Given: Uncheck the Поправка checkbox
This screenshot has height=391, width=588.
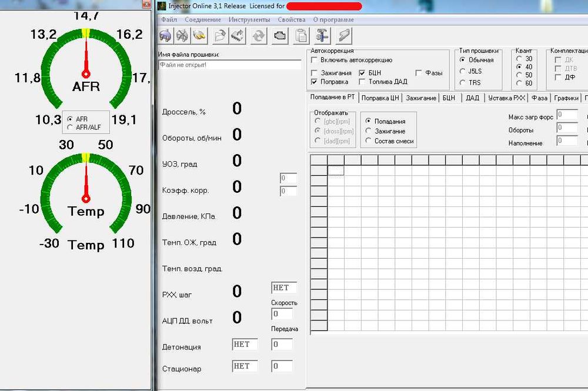Looking at the screenshot, I should click(314, 82).
